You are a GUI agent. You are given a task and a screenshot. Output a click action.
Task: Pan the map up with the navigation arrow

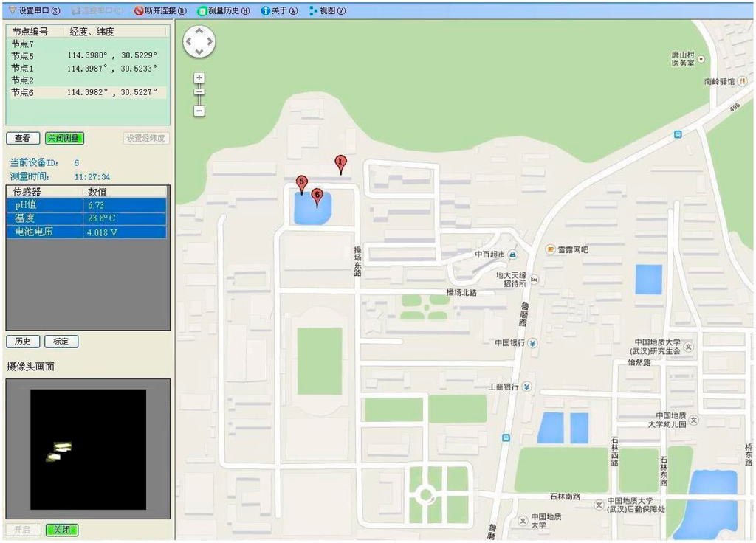pyautogui.click(x=199, y=31)
